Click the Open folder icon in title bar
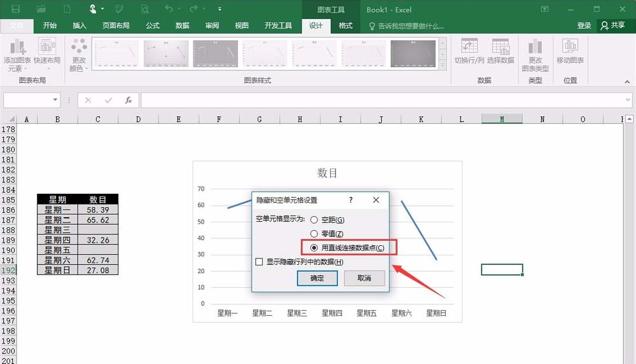Viewport: 636px width, 364px height. [x=41, y=9]
